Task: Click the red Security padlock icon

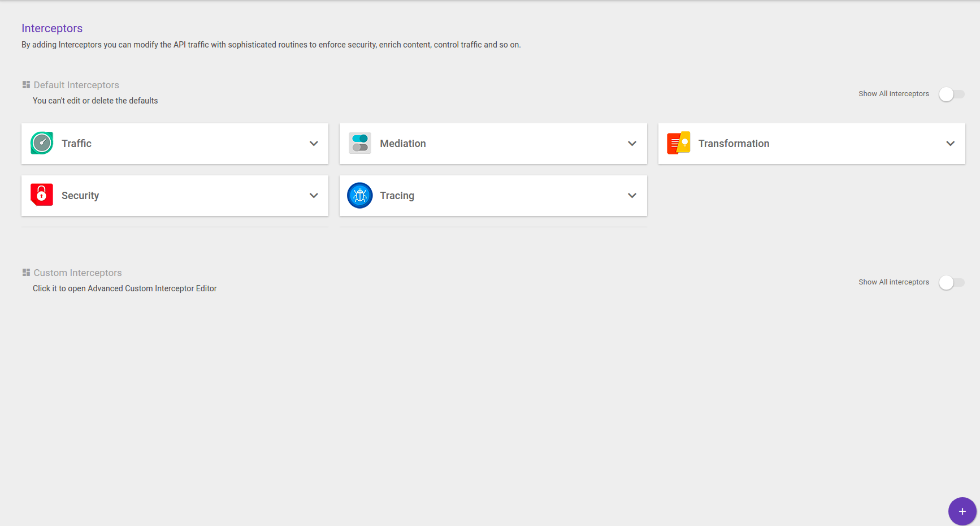Action: point(42,195)
